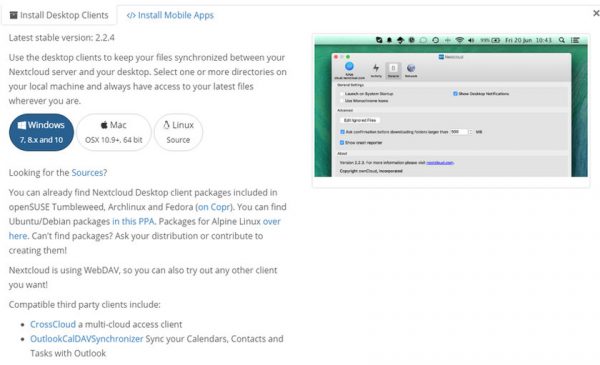Open the nextcloud.com link in the About section
This screenshot has height=365, width=600.
click(x=440, y=163)
